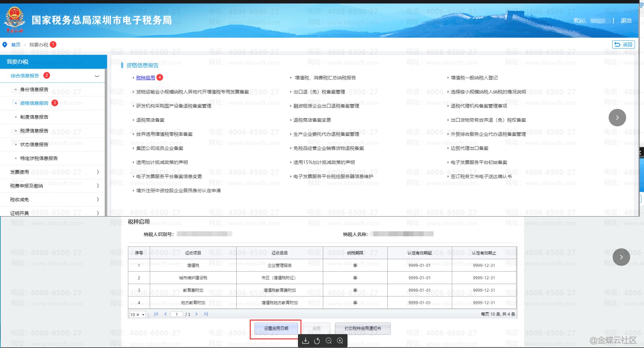Click the upper round next-slide arrow
This screenshot has width=644, height=348.
[x=617, y=118]
